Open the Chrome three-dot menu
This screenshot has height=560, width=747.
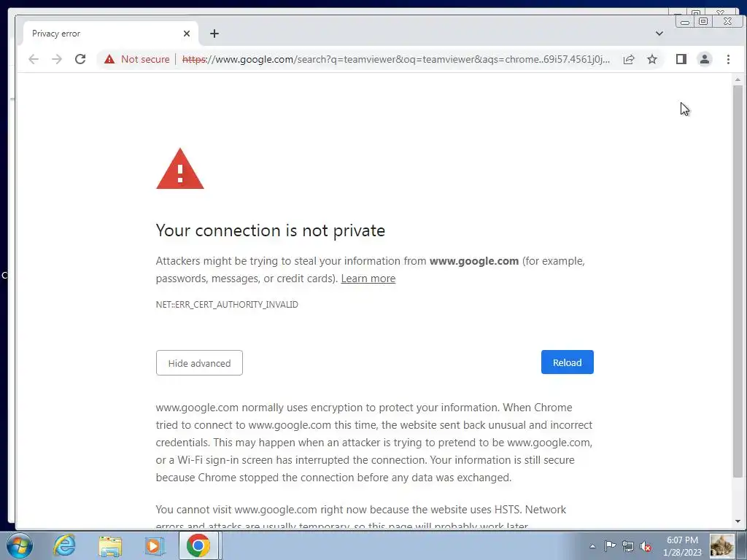click(729, 59)
